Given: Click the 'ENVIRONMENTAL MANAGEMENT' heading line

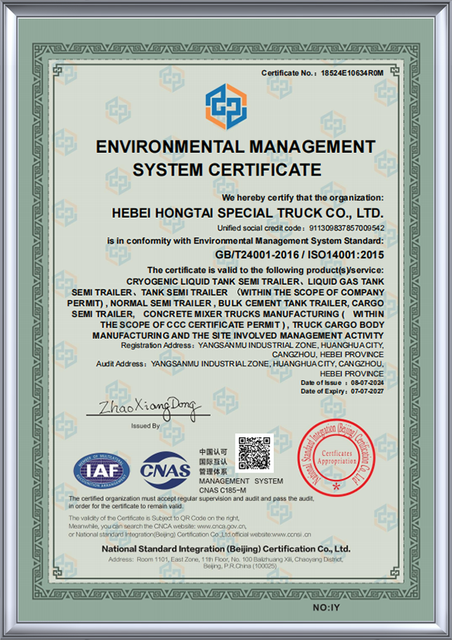Looking at the screenshot, I should (236, 147).
